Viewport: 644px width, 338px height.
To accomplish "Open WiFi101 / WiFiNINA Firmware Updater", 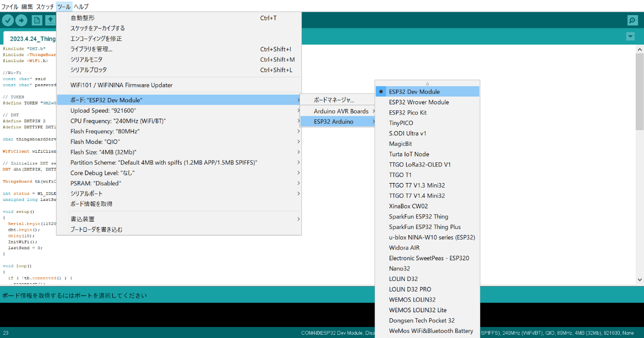I will pyautogui.click(x=179, y=85).
